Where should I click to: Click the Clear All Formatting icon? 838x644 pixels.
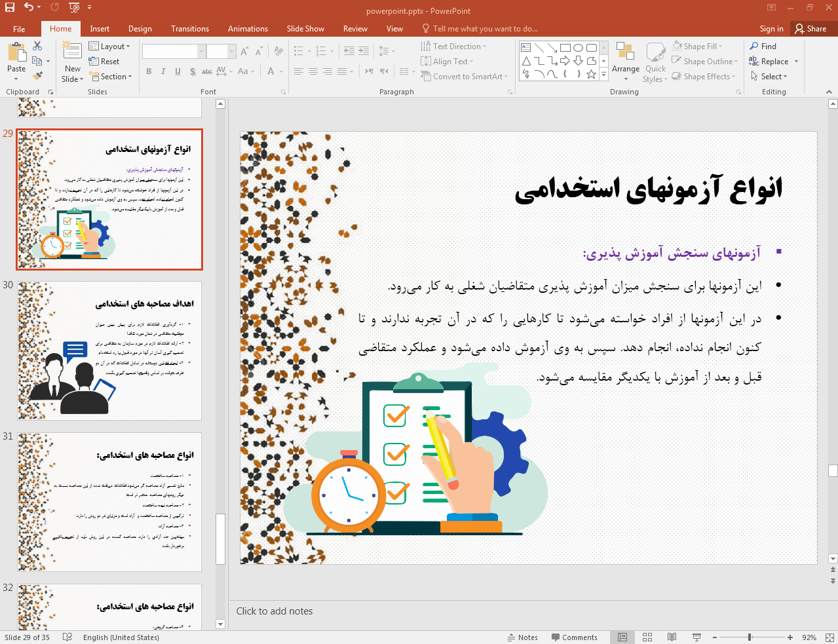(x=278, y=51)
